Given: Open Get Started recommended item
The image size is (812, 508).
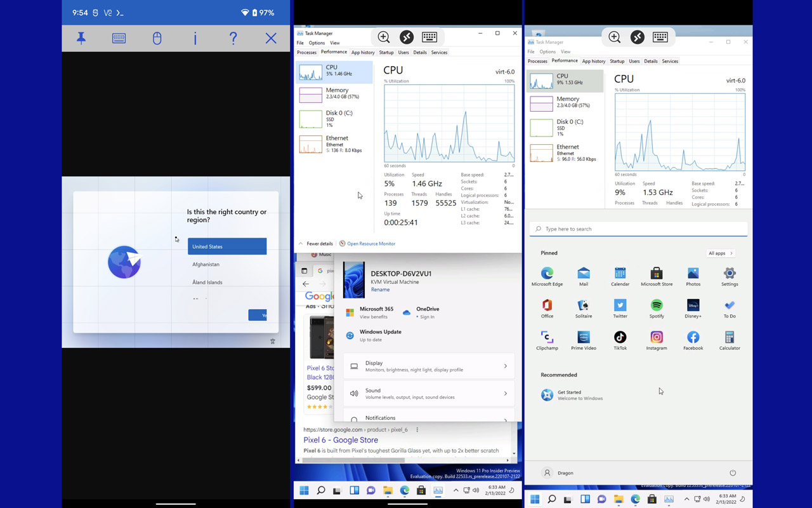Looking at the screenshot, I should (x=572, y=395).
